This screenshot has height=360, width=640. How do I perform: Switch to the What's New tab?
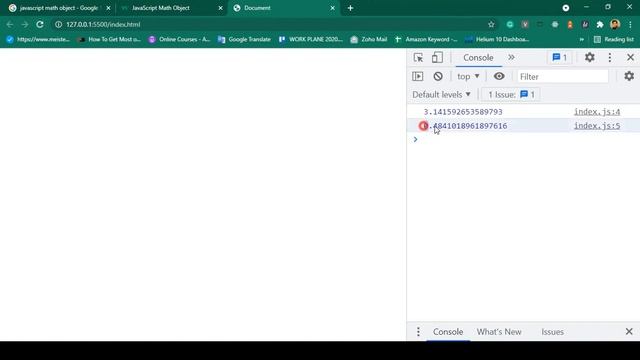[x=499, y=332]
